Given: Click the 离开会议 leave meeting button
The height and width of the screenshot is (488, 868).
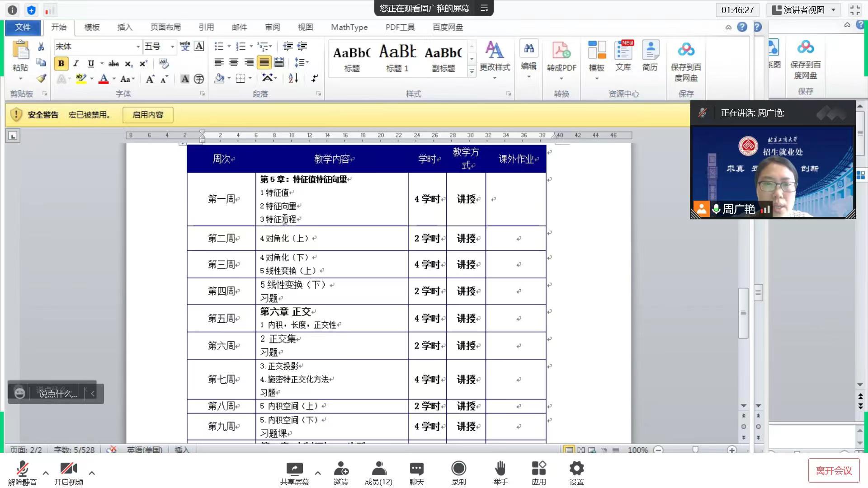Looking at the screenshot, I should pos(833,471).
